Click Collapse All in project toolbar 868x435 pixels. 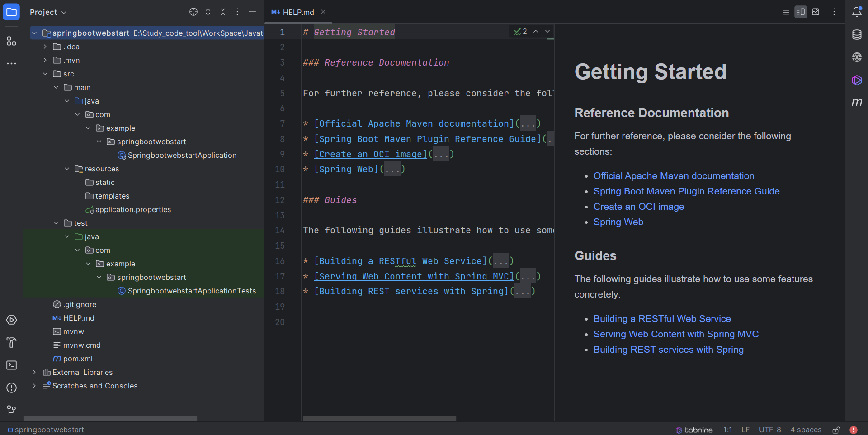(223, 12)
